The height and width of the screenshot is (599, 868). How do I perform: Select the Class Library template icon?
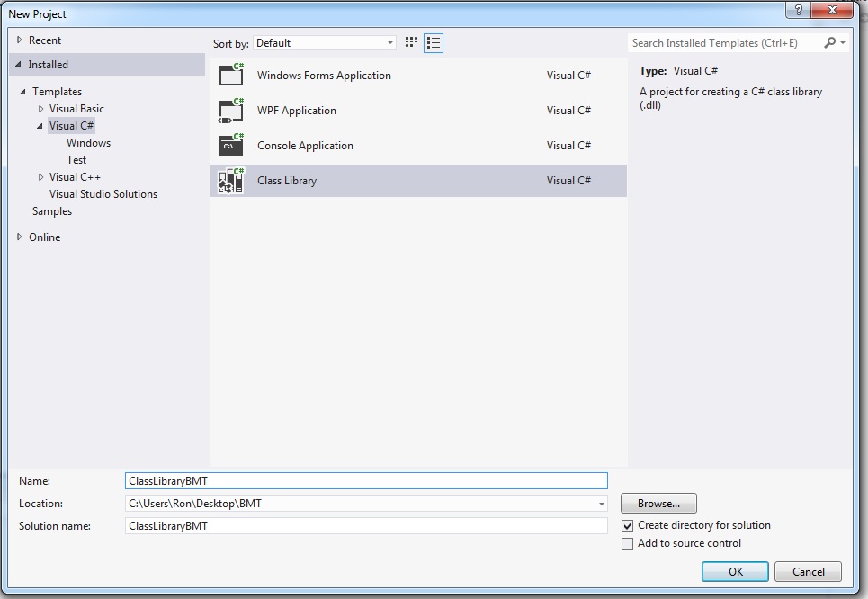coord(231,181)
